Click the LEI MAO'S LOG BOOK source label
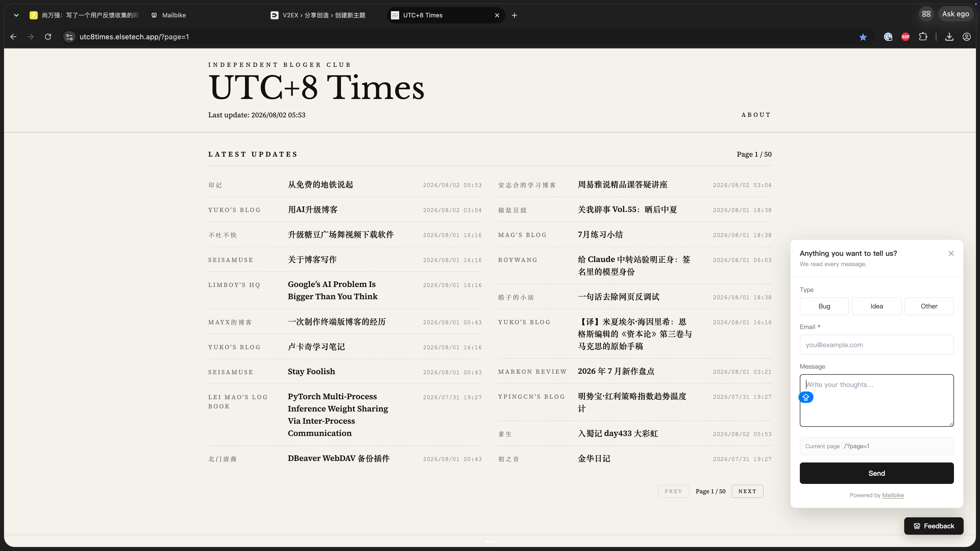Viewport: 980px width, 551px height. coord(238,402)
